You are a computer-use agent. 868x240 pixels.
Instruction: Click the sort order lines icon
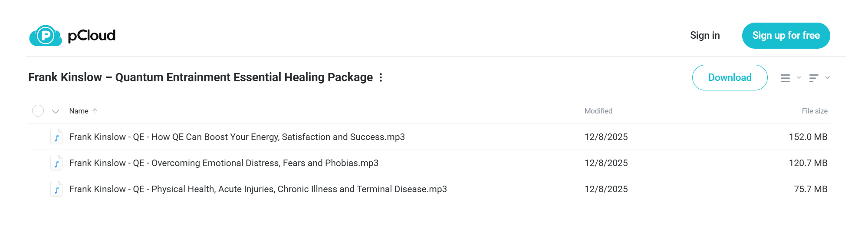coord(814,78)
